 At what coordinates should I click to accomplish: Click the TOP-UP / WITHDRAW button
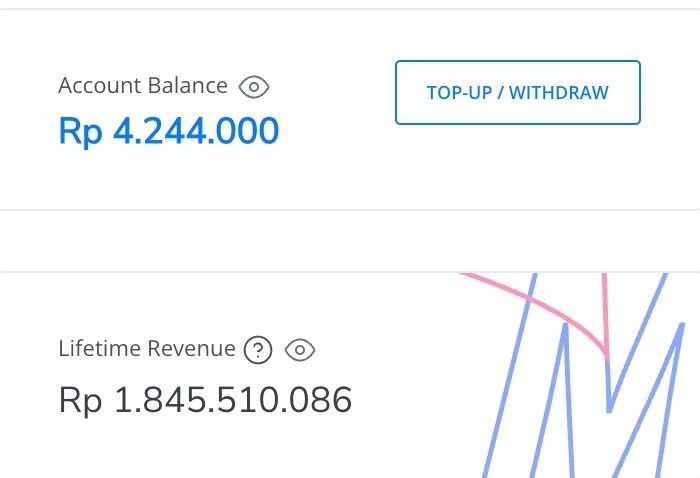518,92
